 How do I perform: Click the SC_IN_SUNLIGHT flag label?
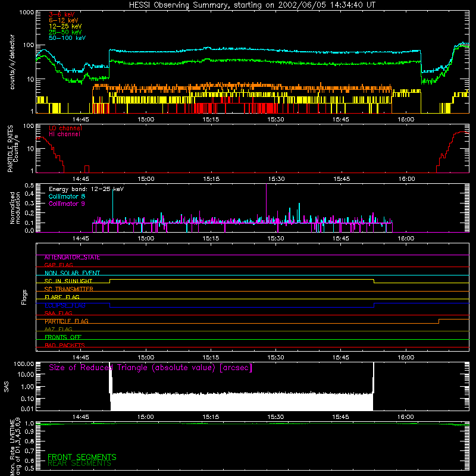tap(68, 281)
